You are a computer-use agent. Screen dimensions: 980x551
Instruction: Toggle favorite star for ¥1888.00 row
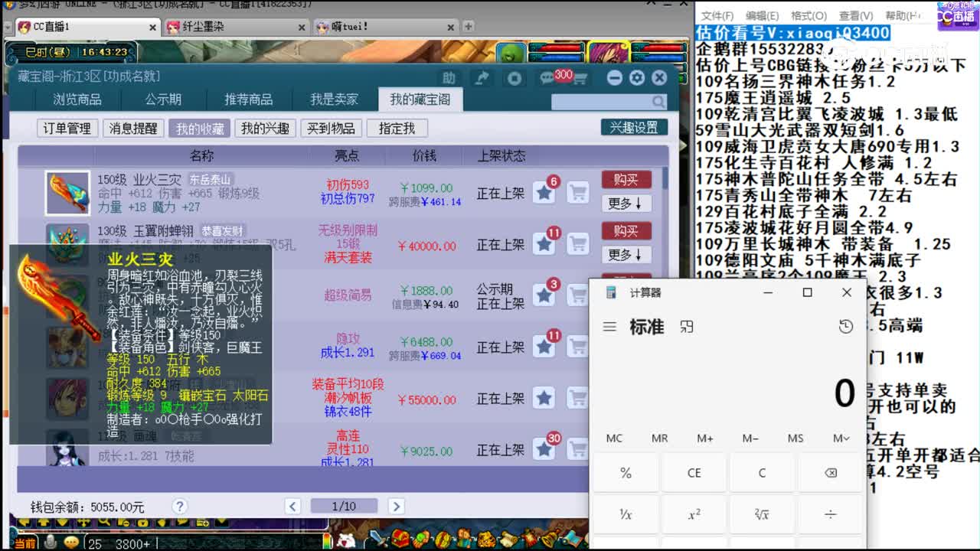point(544,295)
